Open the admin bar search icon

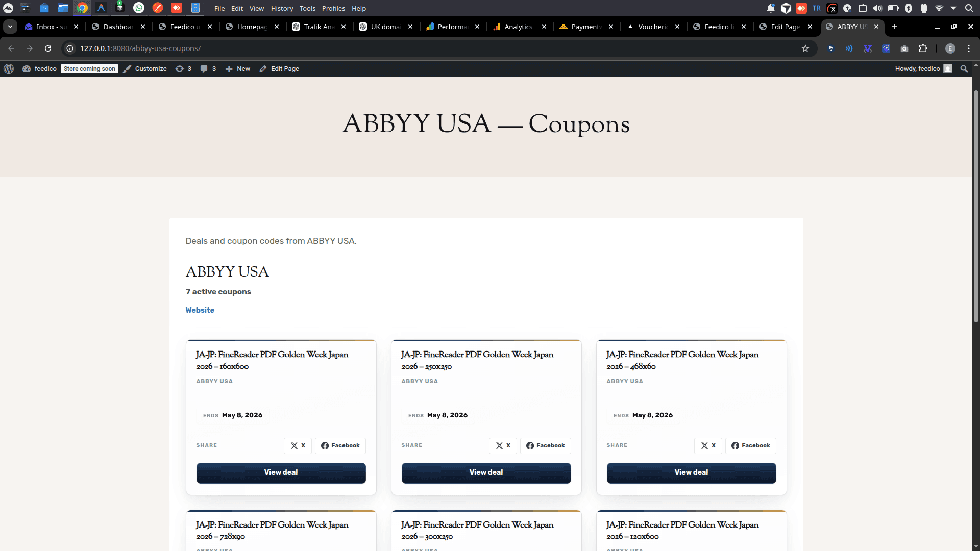coord(964,69)
